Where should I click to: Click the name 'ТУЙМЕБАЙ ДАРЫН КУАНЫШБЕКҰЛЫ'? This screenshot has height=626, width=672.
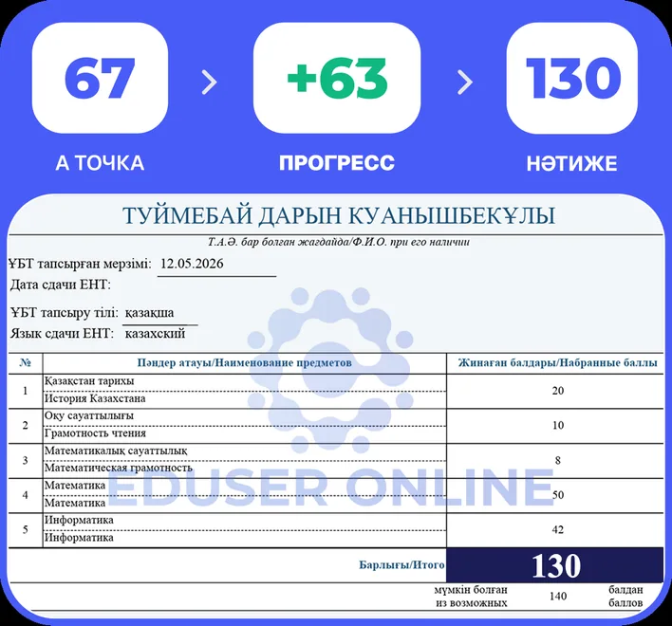pyautogui.click(x=339, y=215)
